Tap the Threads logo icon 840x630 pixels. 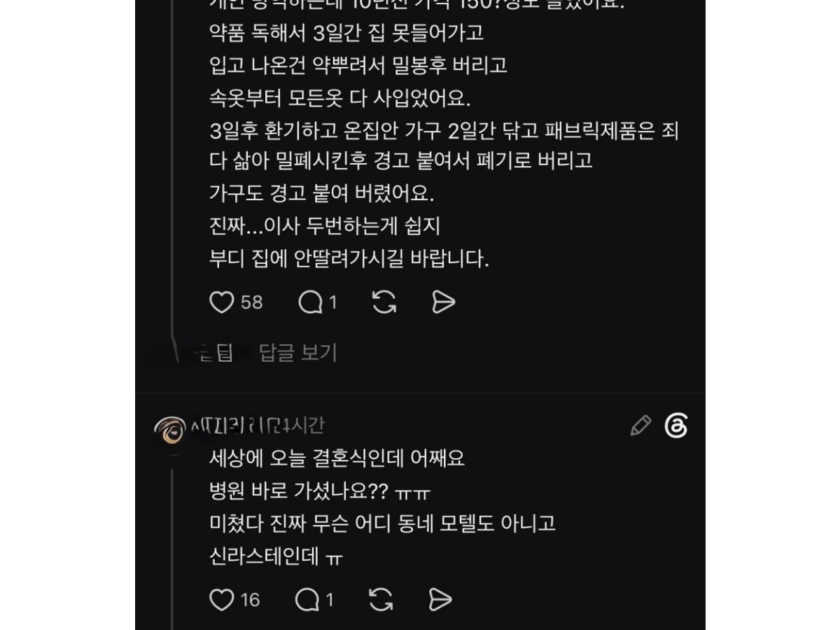point(676,426)
